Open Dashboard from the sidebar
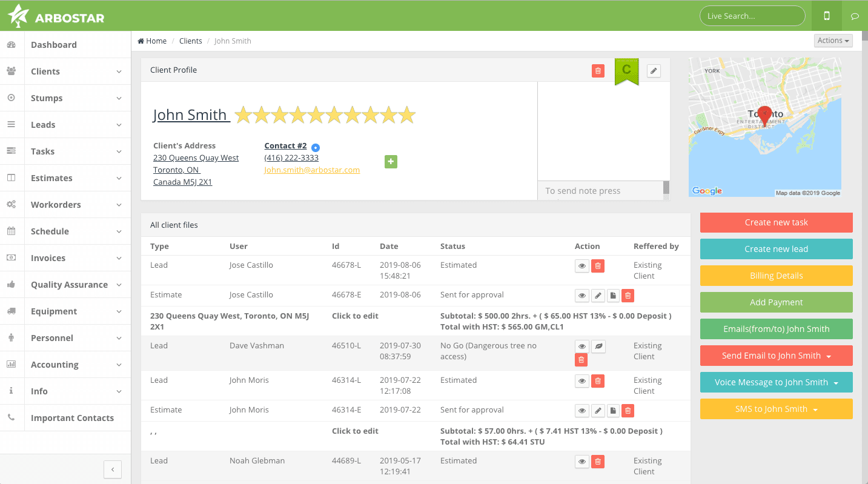The height and width of the screenshot is (484, 868). (x=53, y=45)
